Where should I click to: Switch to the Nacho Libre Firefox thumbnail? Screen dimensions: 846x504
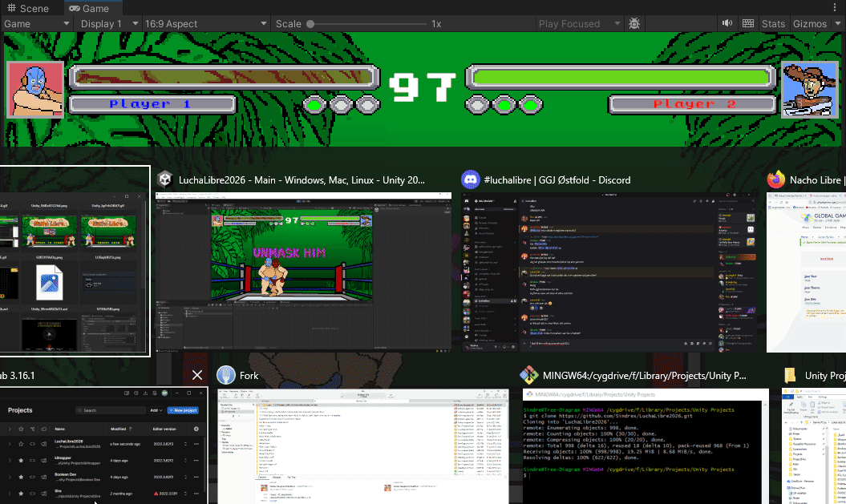(x=806, y=272)
